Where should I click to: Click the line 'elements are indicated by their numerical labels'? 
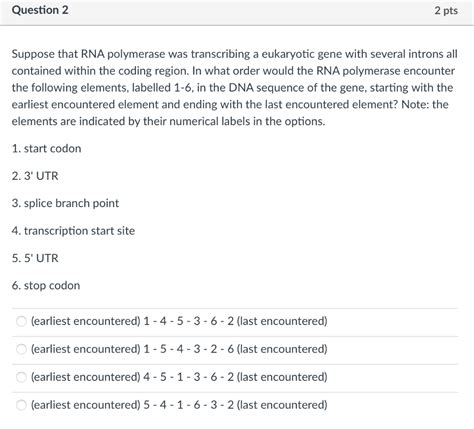point(168,121)
